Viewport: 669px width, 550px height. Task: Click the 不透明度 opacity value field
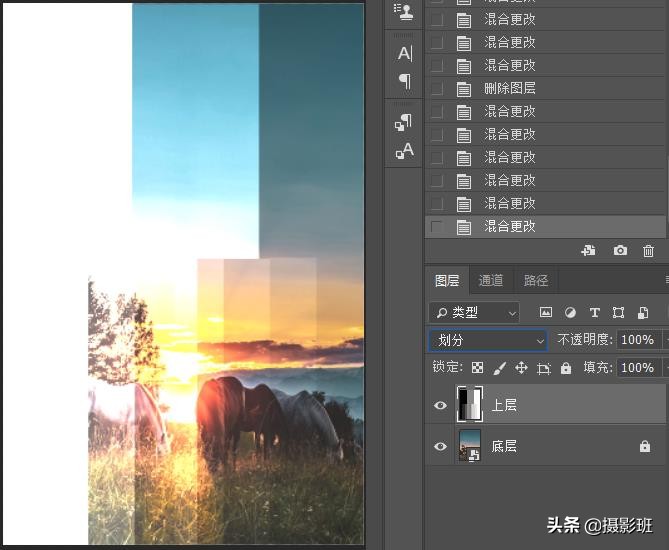click(637, 340)
